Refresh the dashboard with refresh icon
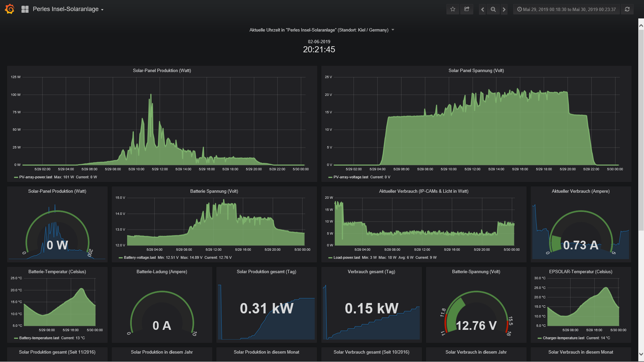Image resolution: width=644 pixels, height=362 pixels. 627,9
